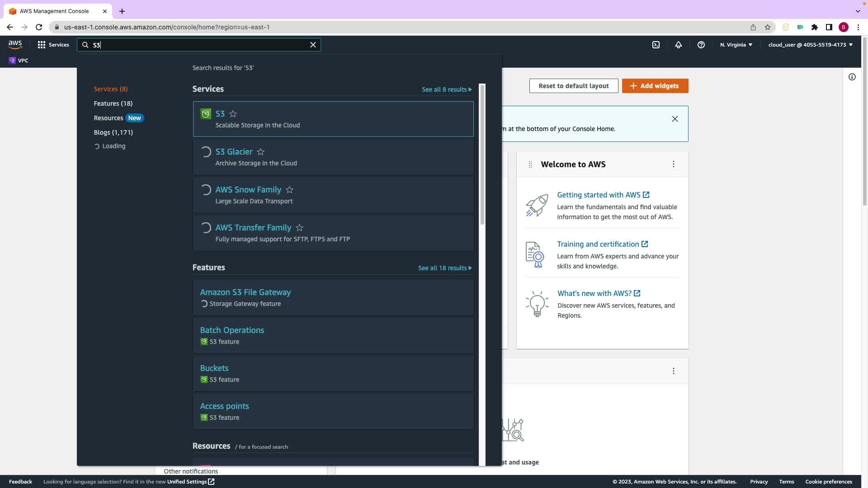Screen dimensions: 868x488
Task: Clear the search box with X icon
Action: 313,45
